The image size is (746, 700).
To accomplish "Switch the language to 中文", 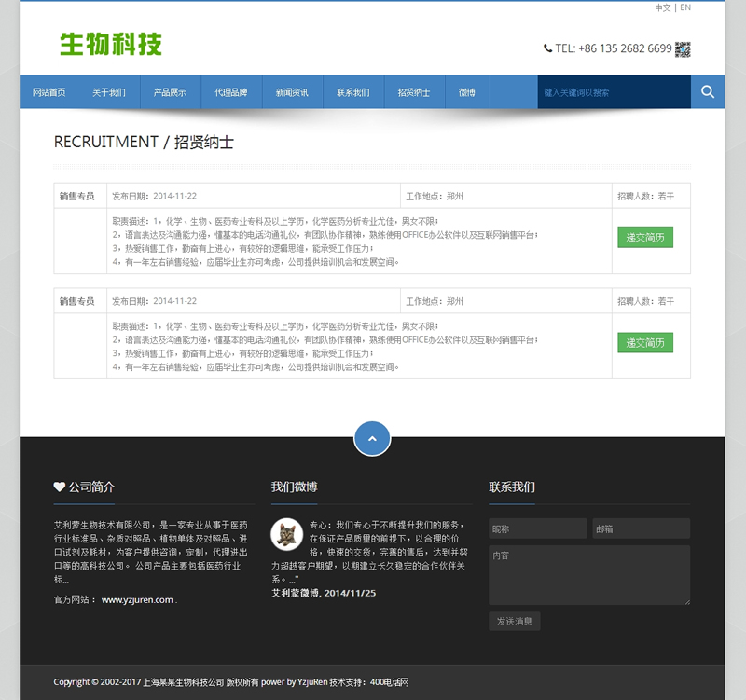I will (x=662, y=7).
